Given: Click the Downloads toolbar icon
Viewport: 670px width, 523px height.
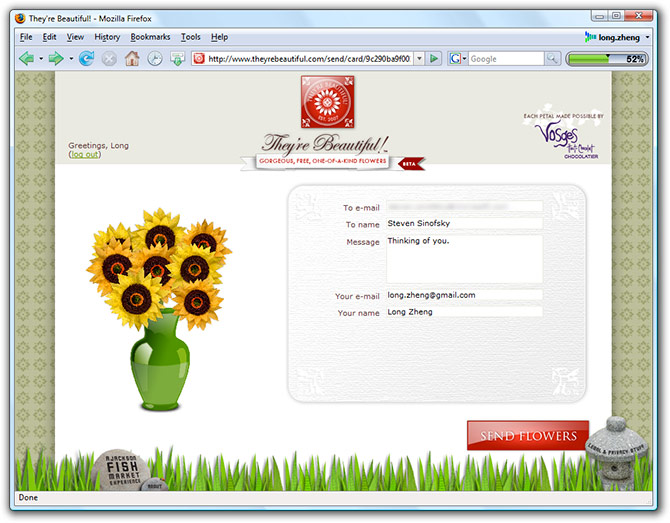Looking at the screenshot, I should tap(177, 59).
